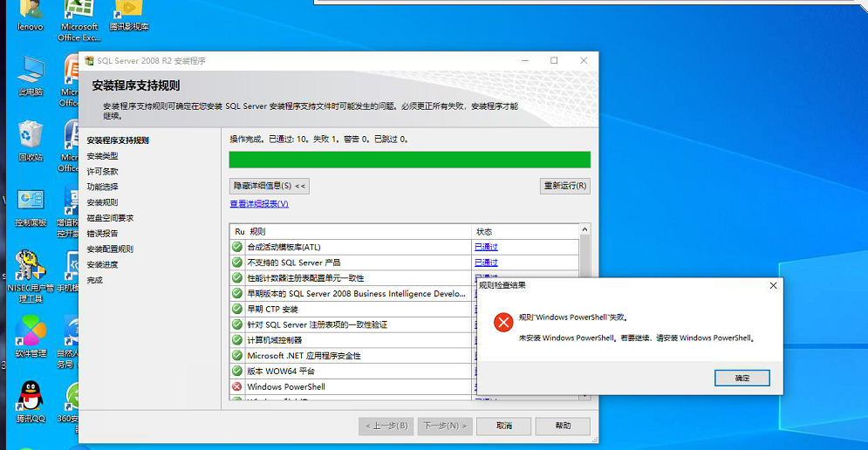The width and height of the screenshot is (868, 450).
Task: Click green check icon for 版本 WOW64 平台
Action: pyautogui.click(x=237, y=371)
